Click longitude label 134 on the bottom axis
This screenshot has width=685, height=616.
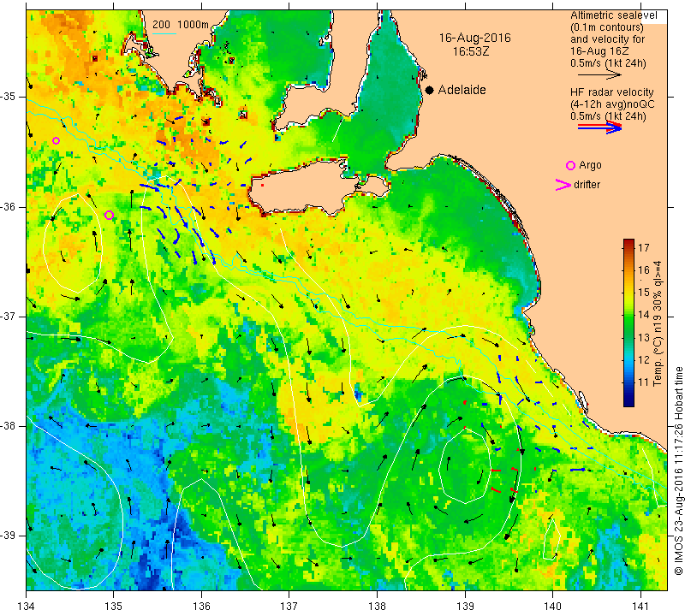(x=27, y=606)
